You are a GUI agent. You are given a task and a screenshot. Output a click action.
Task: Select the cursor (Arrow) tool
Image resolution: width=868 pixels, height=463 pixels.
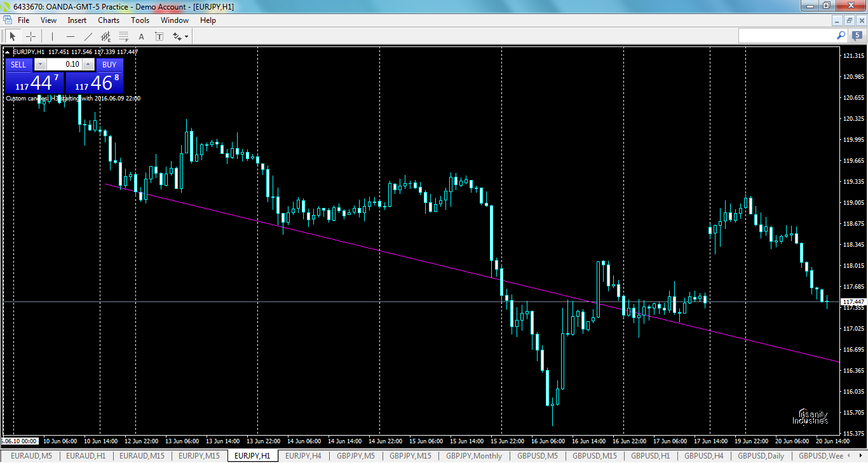click(x=13, y=36)
